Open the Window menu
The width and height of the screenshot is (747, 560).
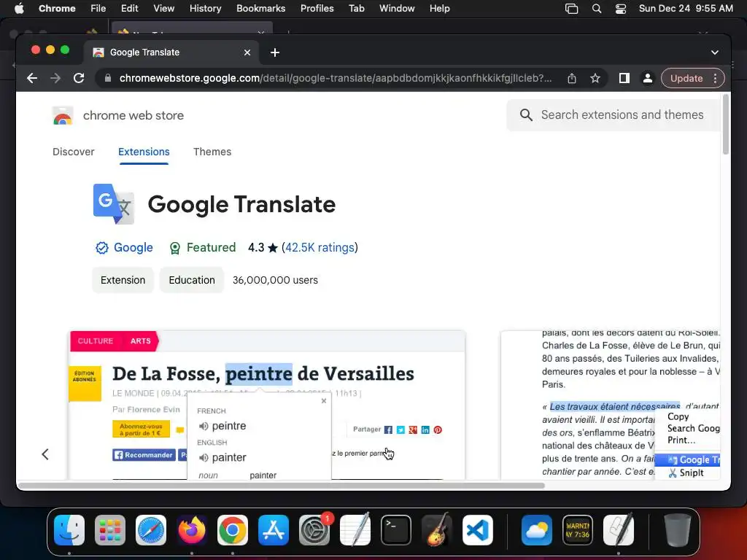[397, 9]
